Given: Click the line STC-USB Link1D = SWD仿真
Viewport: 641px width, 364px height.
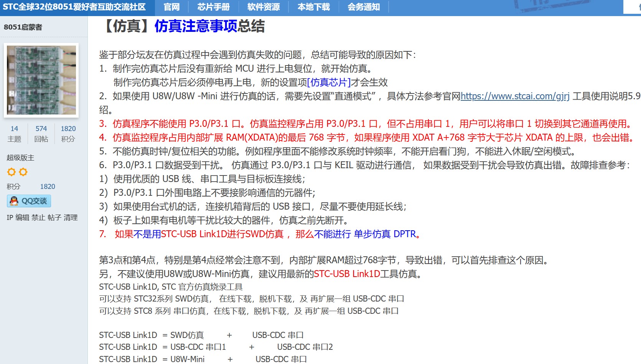Looking at the screenshot, I should (201, 335).
